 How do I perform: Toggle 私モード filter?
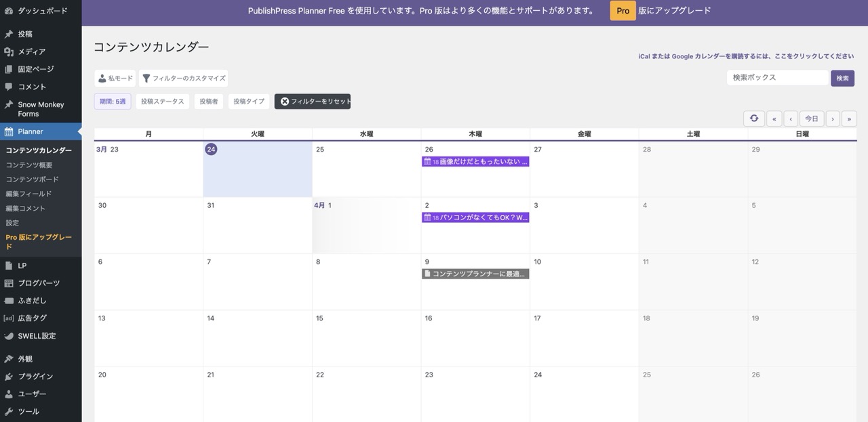click(115, 79)
